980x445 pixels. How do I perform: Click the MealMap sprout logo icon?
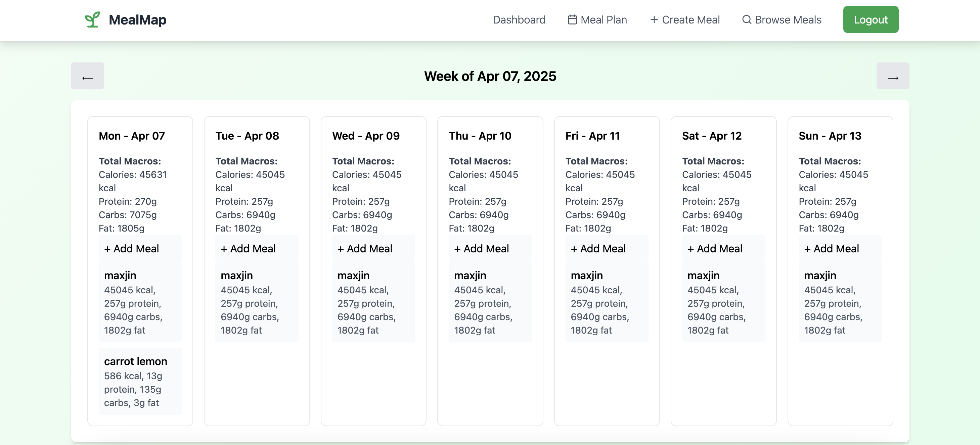[92, 19]
